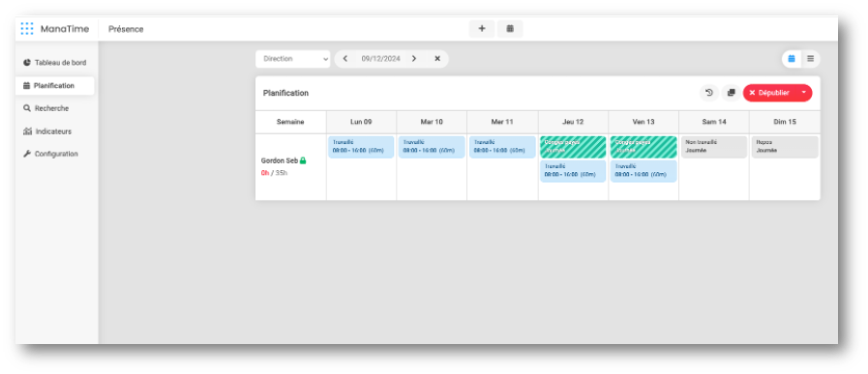Open the Direction dropdown
This screenshot has width=868, height=374.
click(x=293, y=59)
